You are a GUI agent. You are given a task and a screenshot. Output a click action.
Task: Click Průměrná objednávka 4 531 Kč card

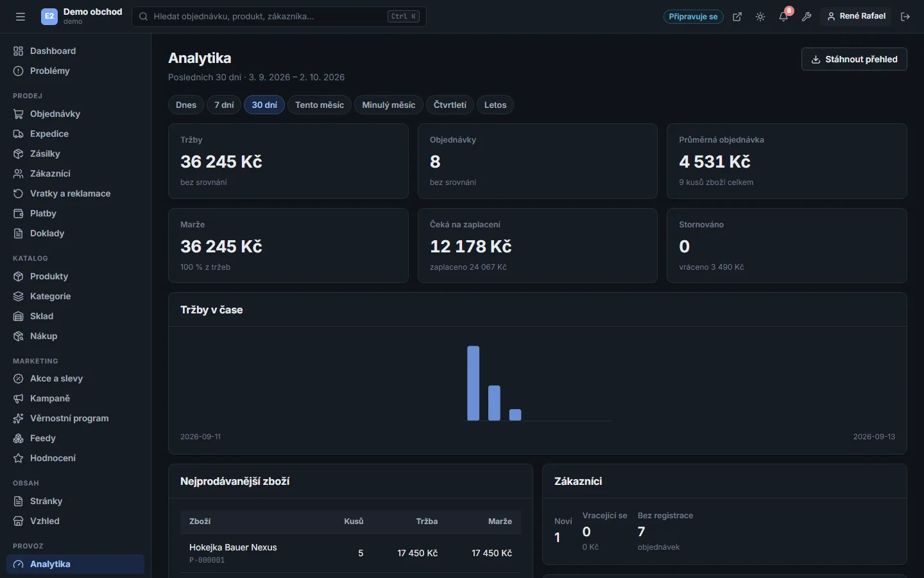coord(787,161)
